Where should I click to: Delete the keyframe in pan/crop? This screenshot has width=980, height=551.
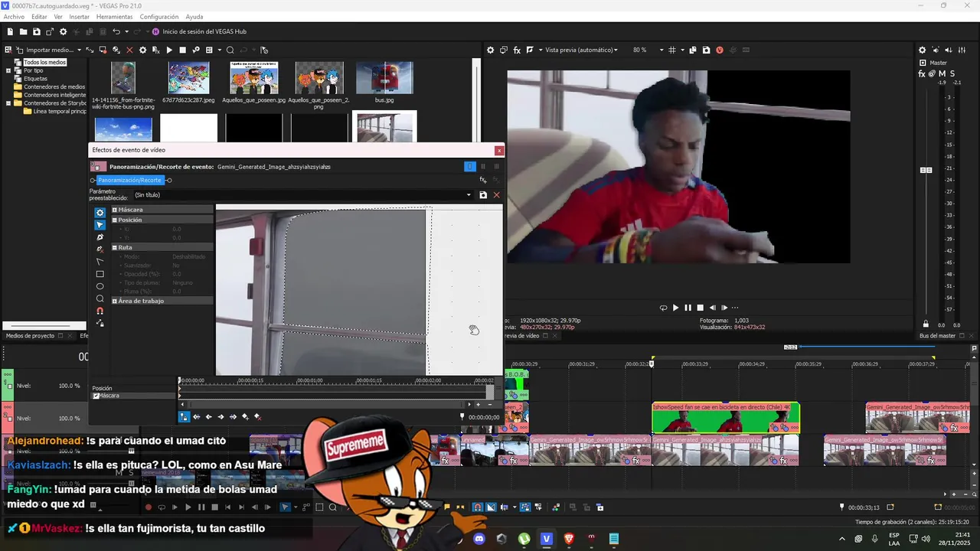click(258, 417)
